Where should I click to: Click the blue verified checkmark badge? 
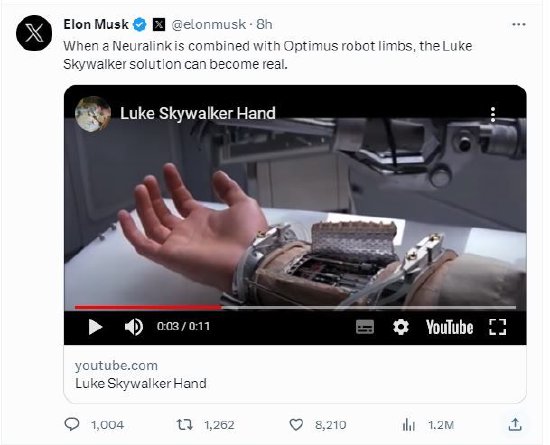(x=140, y=24)
